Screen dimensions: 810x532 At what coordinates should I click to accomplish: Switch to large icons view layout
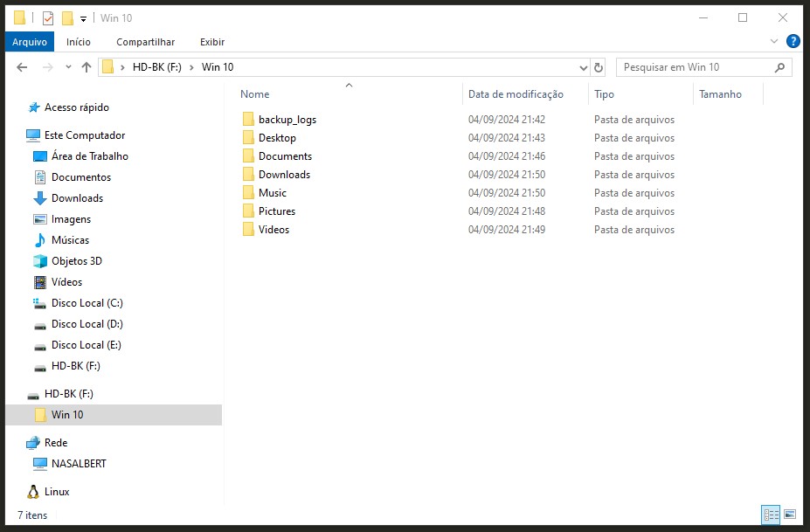(790, 515)
